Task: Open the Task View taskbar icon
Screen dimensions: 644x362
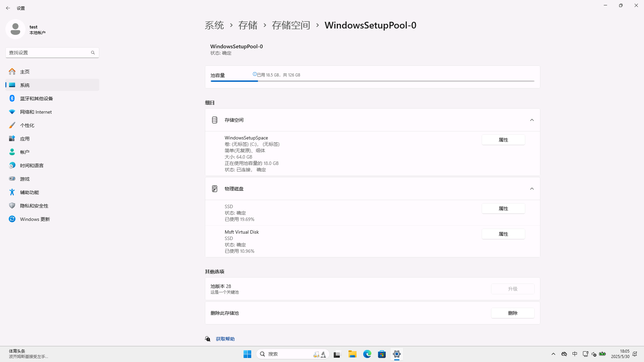Action: 337,354
